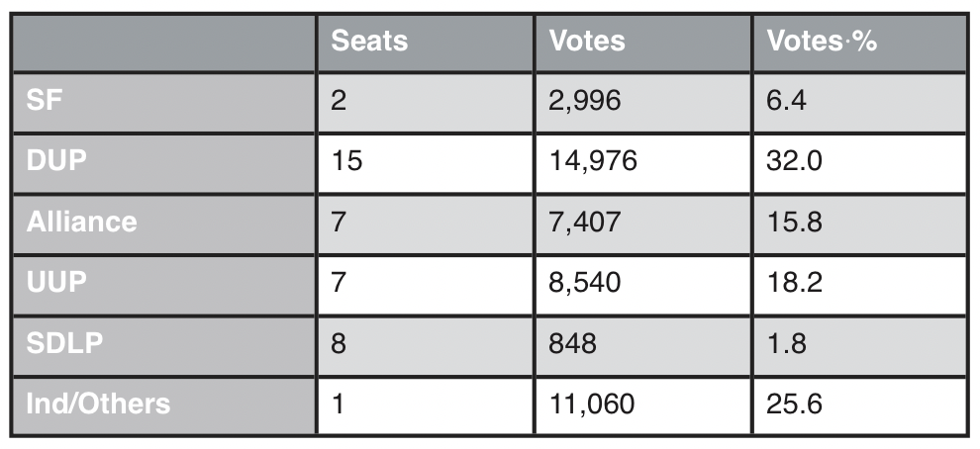Screen dimensions: 980x449
Task: Select the UUP row label
Action: tap(56, 283)
